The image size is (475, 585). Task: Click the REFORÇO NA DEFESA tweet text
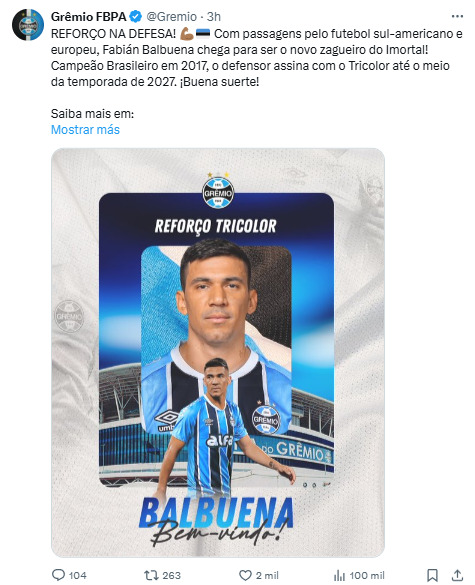point(113,34)
